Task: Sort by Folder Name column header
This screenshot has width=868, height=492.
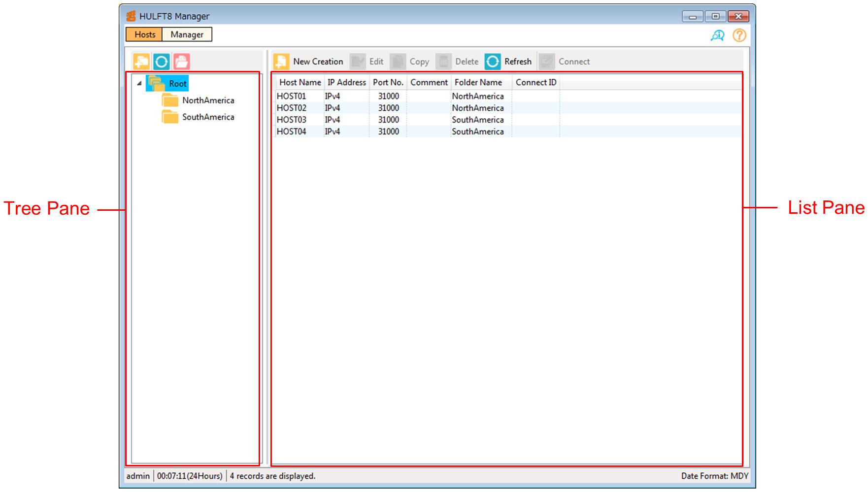Action: [478, 82]
